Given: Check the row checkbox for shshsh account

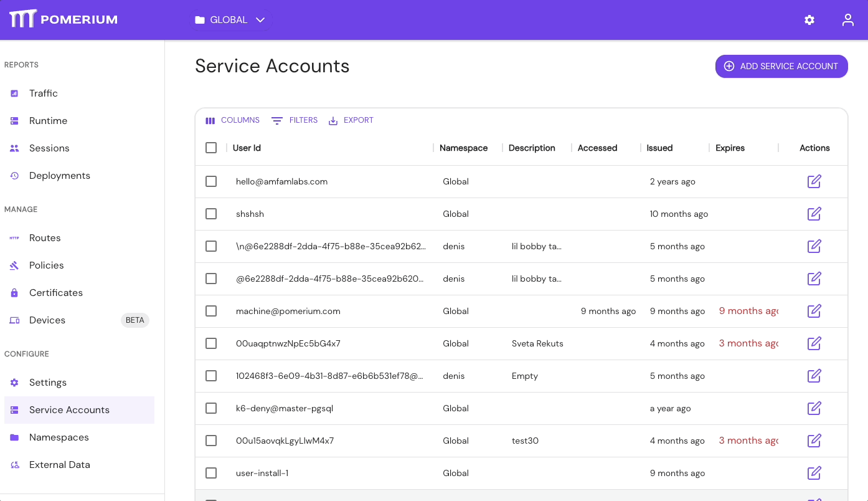Looking at the screenshot, I should 211,214.
